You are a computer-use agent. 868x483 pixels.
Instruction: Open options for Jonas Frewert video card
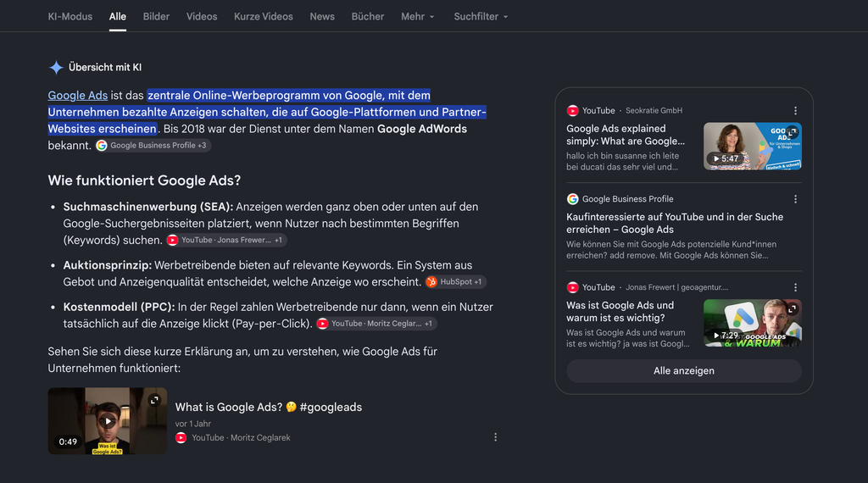coord(795,288)
